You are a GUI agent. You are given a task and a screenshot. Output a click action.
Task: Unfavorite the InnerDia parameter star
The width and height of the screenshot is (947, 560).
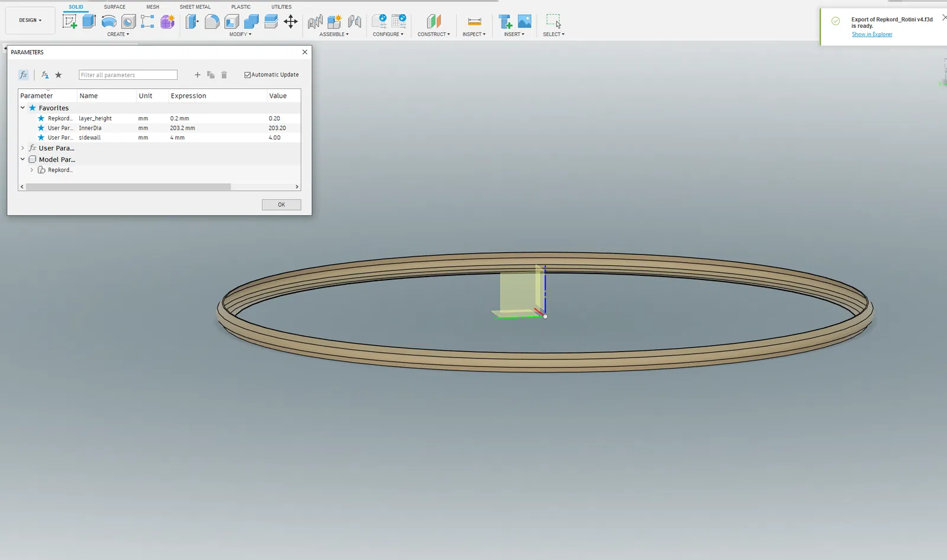click(41, 128)
